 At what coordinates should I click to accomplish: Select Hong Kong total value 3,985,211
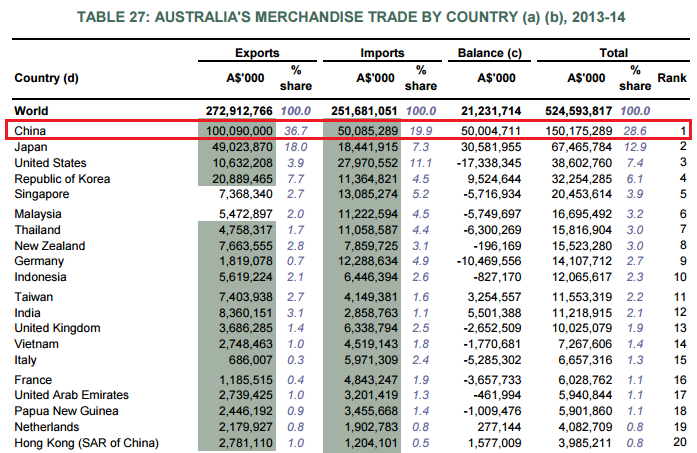[x=585, y=443]
